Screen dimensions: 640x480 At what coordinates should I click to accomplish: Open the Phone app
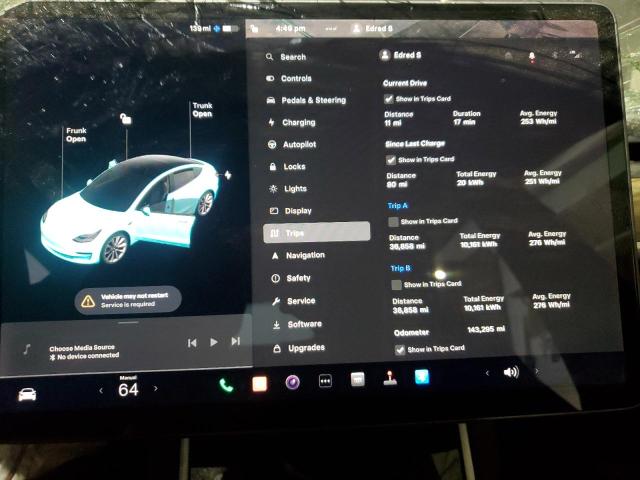pos(226,385)
